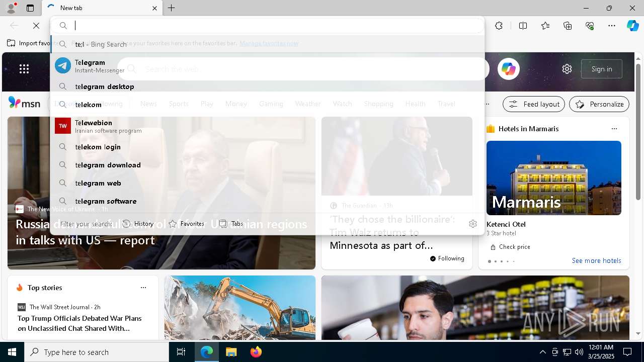Screen dimensions: 644x362
Task: Select the 'te:l - Bing Search' suggestion
Action: pos(267,44)
